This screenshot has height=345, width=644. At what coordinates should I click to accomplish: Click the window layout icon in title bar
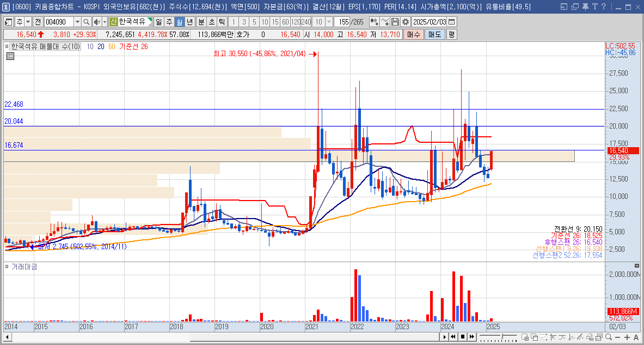(564, 7)
